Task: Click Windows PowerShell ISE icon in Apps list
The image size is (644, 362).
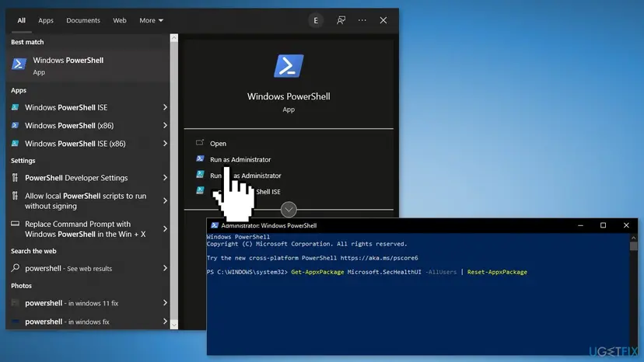Action: pos(16,107)
